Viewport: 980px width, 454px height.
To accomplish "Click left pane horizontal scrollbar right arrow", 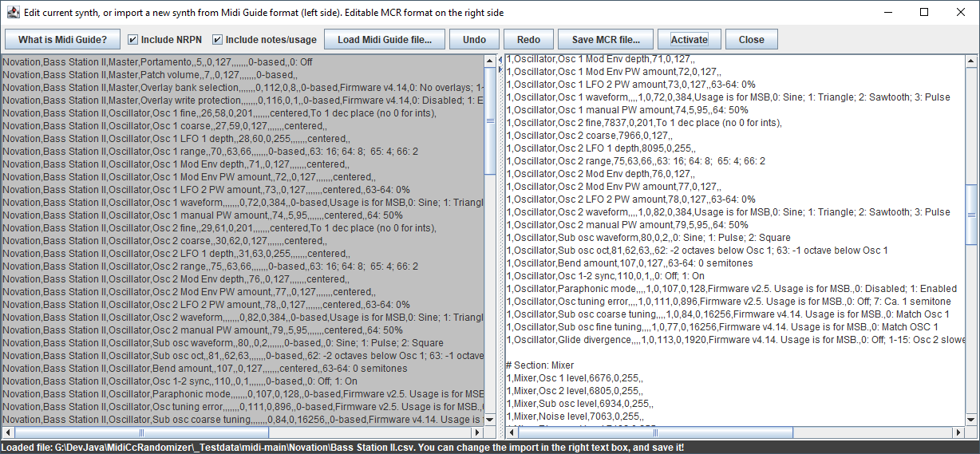I will (x=478, y=432).
